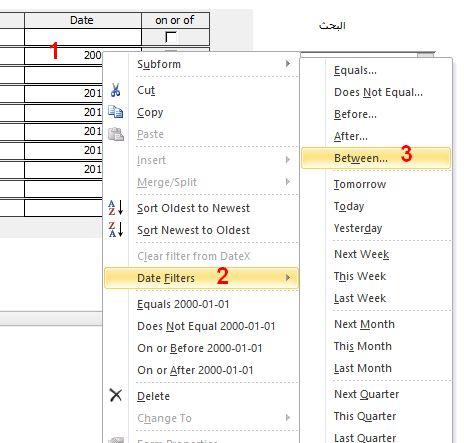Click the Z-to-A descending sort icon
464x443 pixels.
[116, 229]
